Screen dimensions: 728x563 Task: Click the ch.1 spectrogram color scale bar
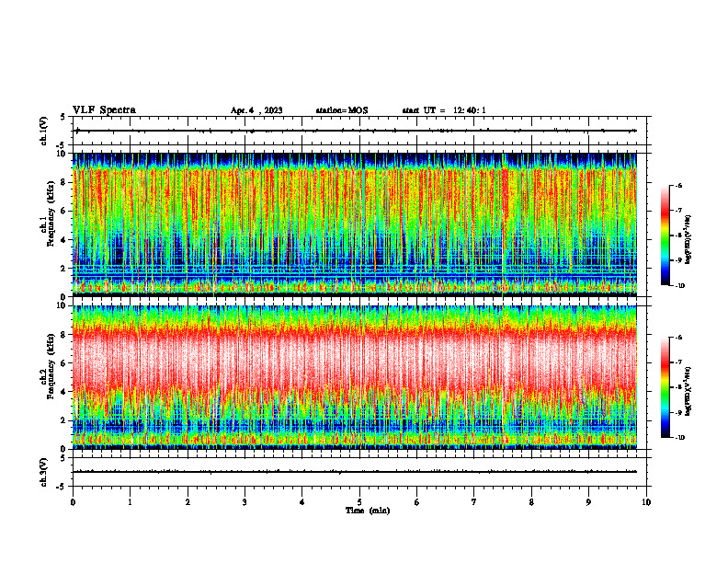[665, 236]
